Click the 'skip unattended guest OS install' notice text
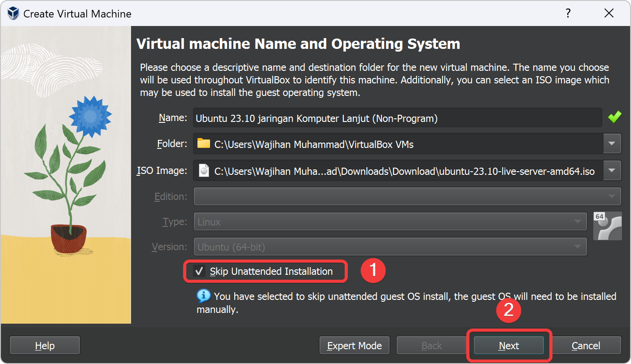This screenshot has height=364, width=631. tap(407, 303)
